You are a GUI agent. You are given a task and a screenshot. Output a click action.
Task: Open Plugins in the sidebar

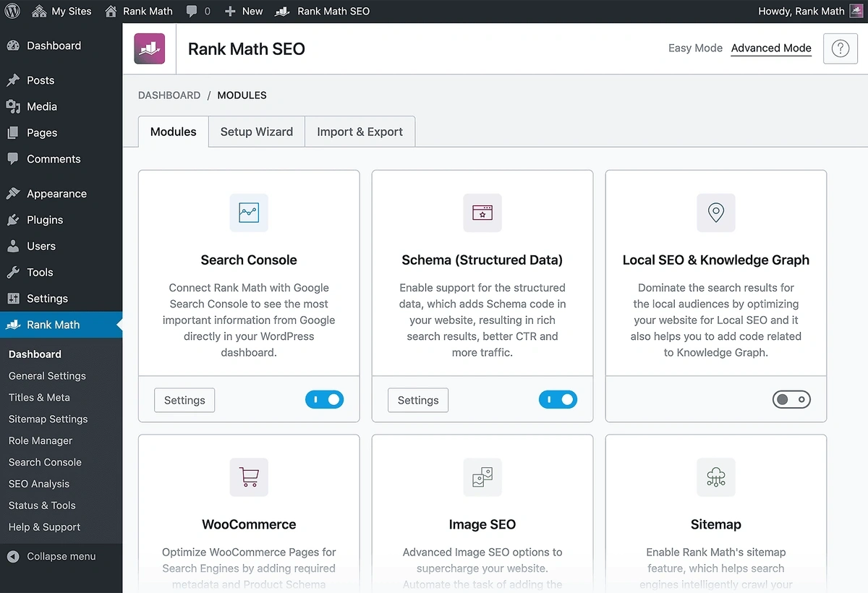[x=61, y=220]
